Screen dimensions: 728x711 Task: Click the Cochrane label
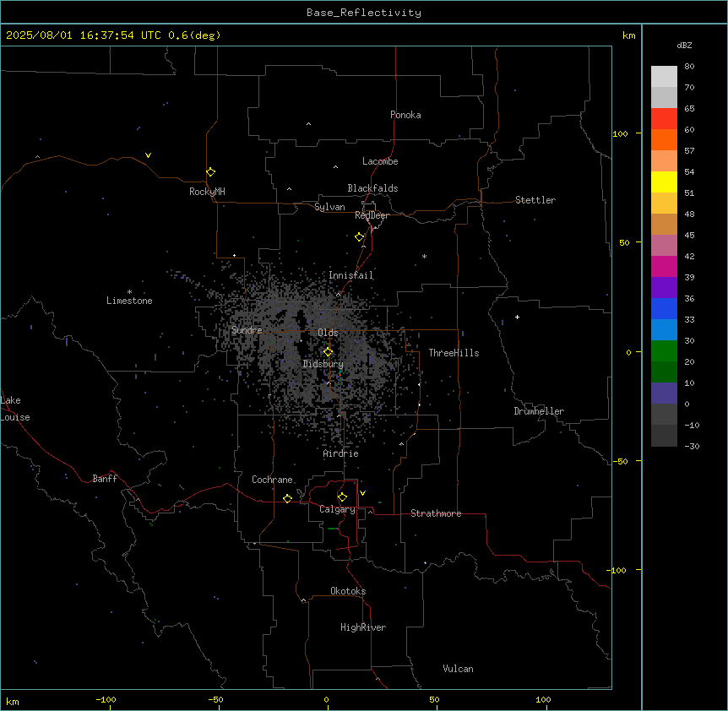(x=272, y=480)
